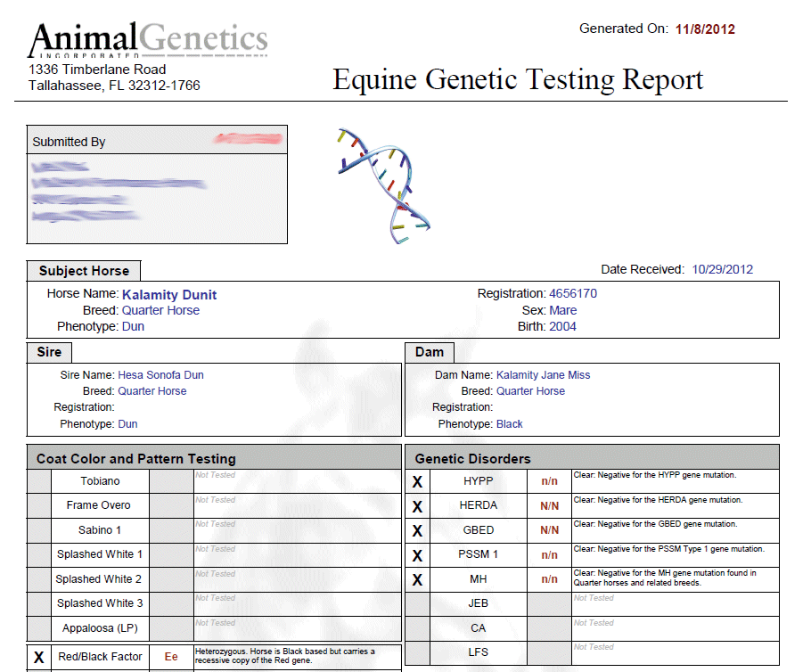Screen dimensions: 811x672
Task: Click dam name Kalamity Jane Miss
Action: (x=543, y=375)
